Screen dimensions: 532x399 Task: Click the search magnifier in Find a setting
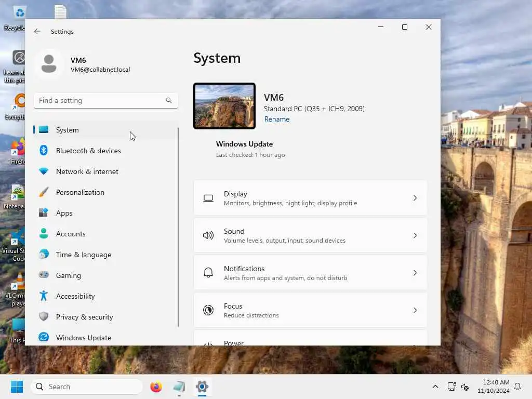169,100
